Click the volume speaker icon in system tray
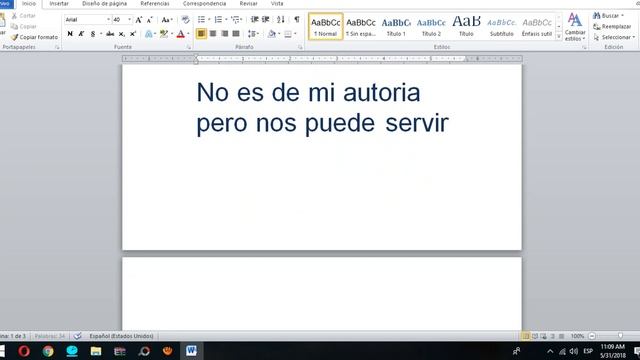 [573, 351]
